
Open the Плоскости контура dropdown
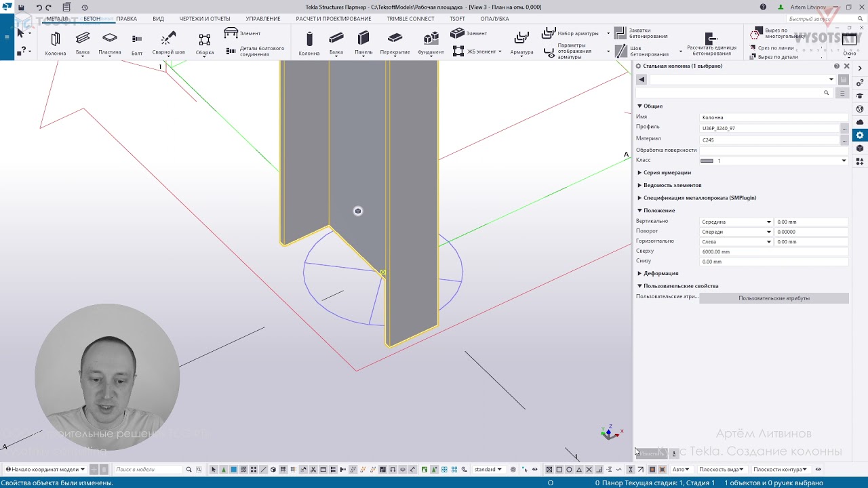[780, 469]
